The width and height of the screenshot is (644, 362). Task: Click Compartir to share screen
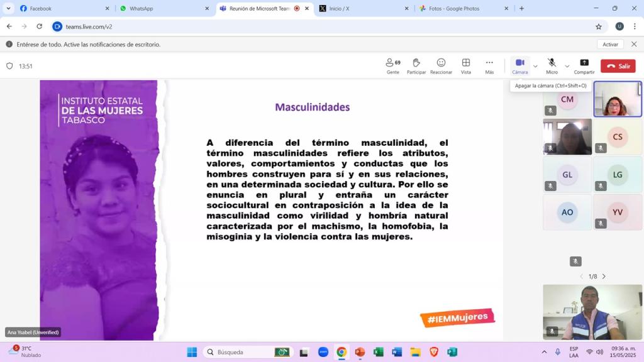pos(584,65)
